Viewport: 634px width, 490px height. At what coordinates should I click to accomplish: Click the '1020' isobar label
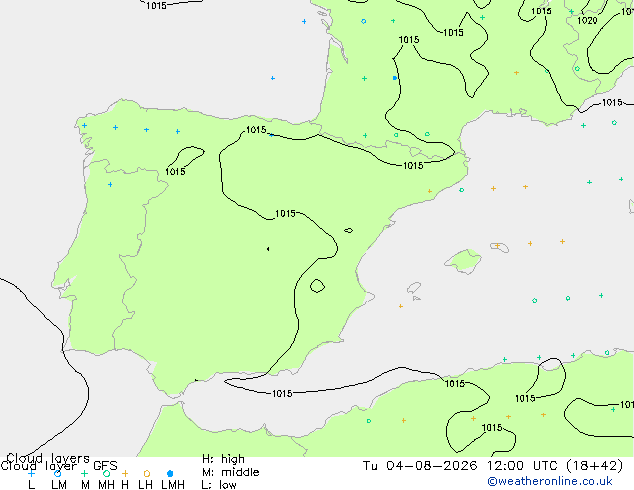pyautogui.click(x=587, y=20)
